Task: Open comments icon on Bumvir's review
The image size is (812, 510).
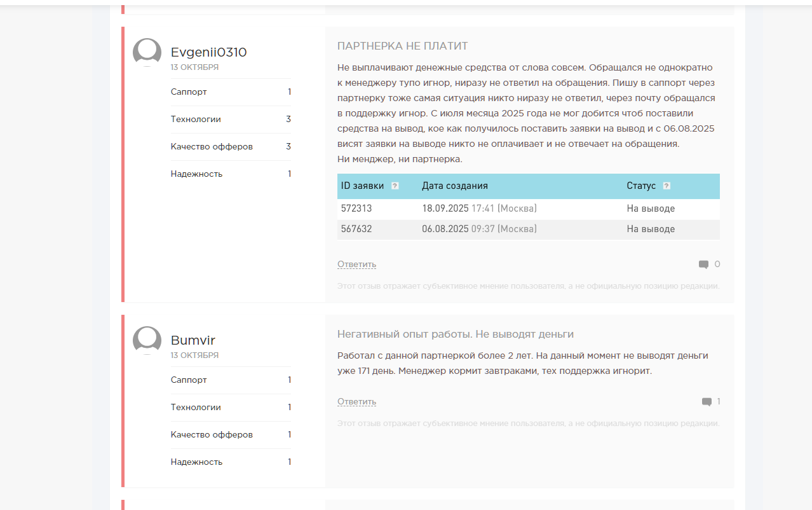Action: point(707,402)
